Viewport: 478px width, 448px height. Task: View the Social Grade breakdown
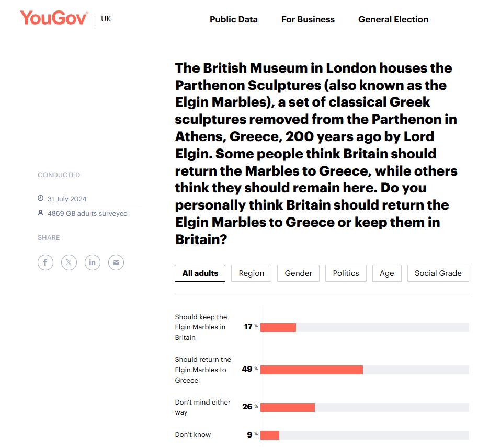click(438, 273)
